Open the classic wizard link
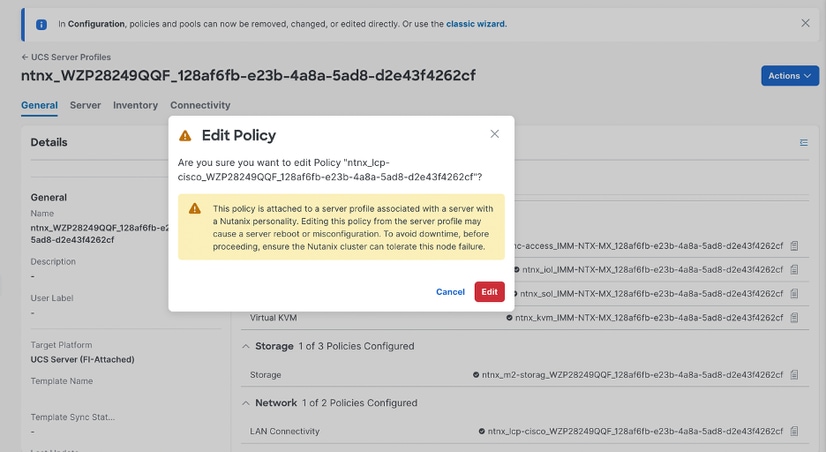This screenshot has width=826, height=452. pos(475,24)
